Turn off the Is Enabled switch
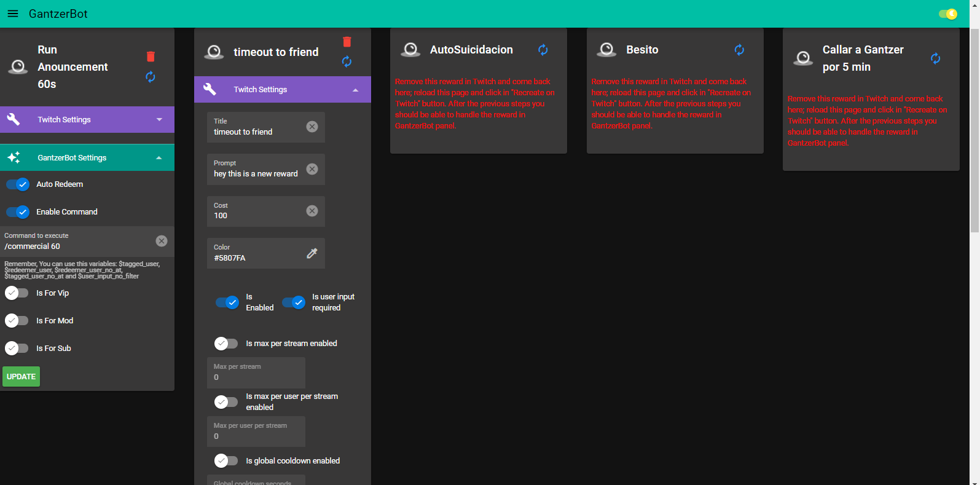This screenshot has width=980, height=485. pyautogui.click(x=227, y=302)
